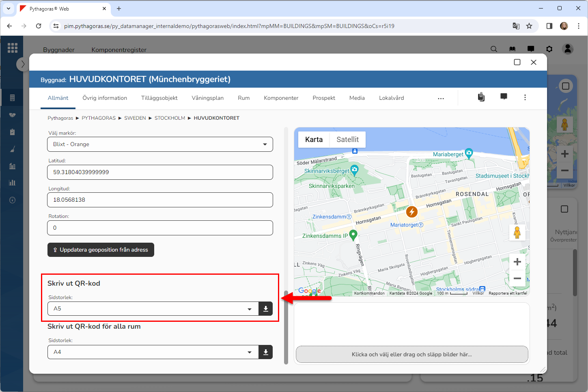Download the A5 building QR code
Screen dimensions: 588x392
tap(265, 309)
